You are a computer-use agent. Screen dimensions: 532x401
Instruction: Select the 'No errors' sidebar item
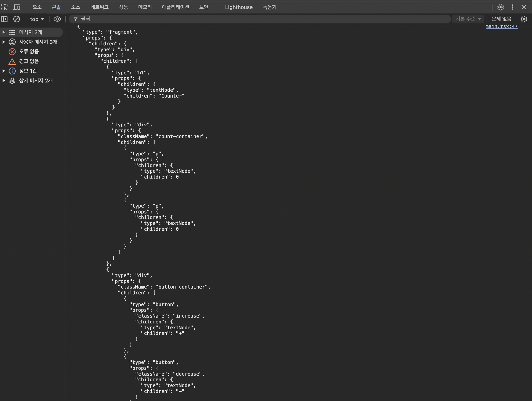pyautogui.click(x=29, y=51)
